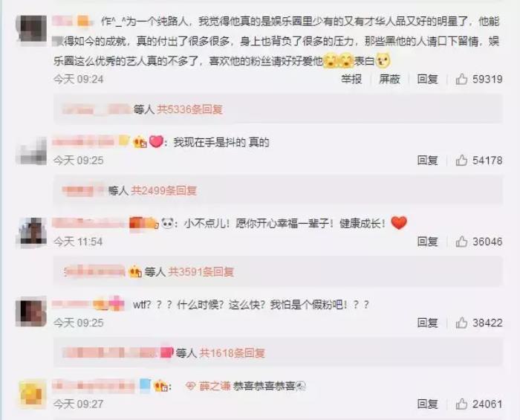Open avatar of the 11:54 commenter

pyautogui.click(x=31, y=232)
